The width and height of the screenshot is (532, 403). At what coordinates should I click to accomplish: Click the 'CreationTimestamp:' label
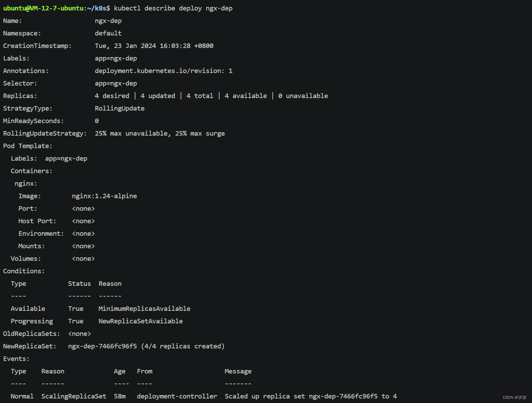37,46
